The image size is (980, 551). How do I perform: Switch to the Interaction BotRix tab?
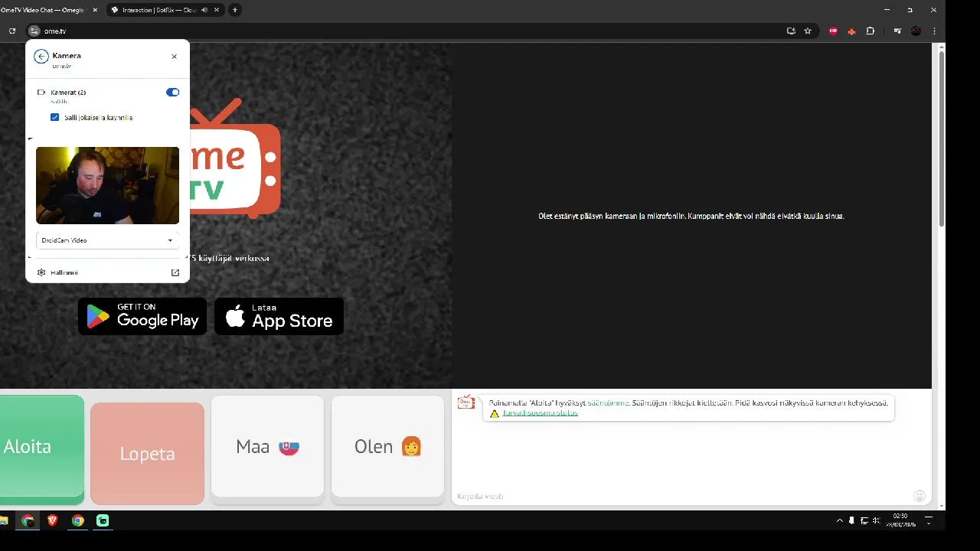(x=159, y=10)
